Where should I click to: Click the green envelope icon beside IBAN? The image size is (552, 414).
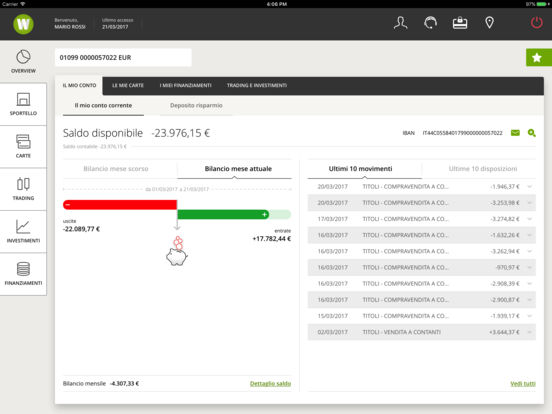(515, 133)
